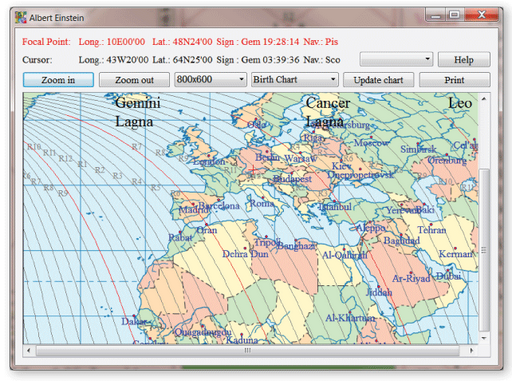This screenshot has height=386, width=520.
Task: Expand the empty dropdown beside Help
Action: [x=396, y=59]
